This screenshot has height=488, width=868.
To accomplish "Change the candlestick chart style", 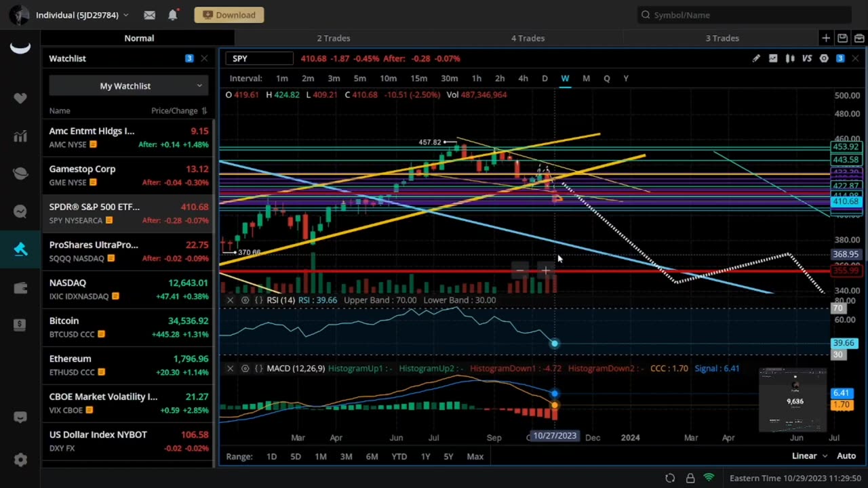I will point(790,58).
